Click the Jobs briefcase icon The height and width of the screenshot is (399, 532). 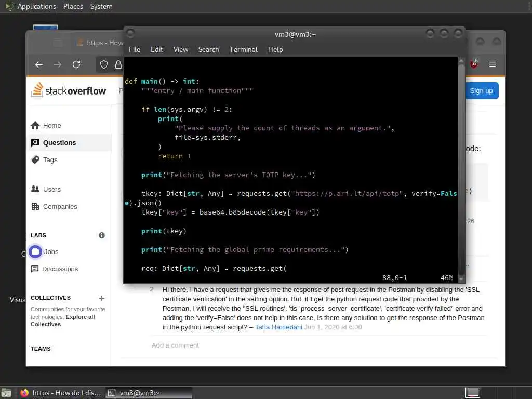(35, 252)
